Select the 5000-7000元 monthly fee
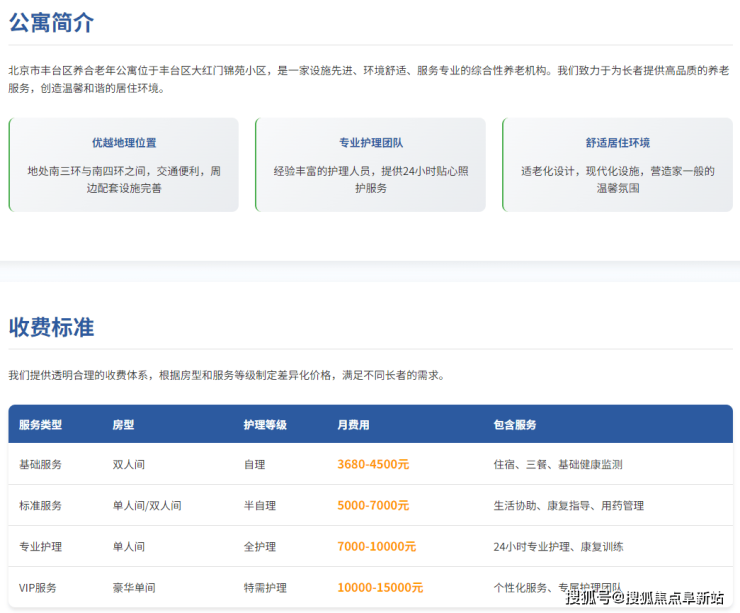Screen dimensions: 740x613 373,506
